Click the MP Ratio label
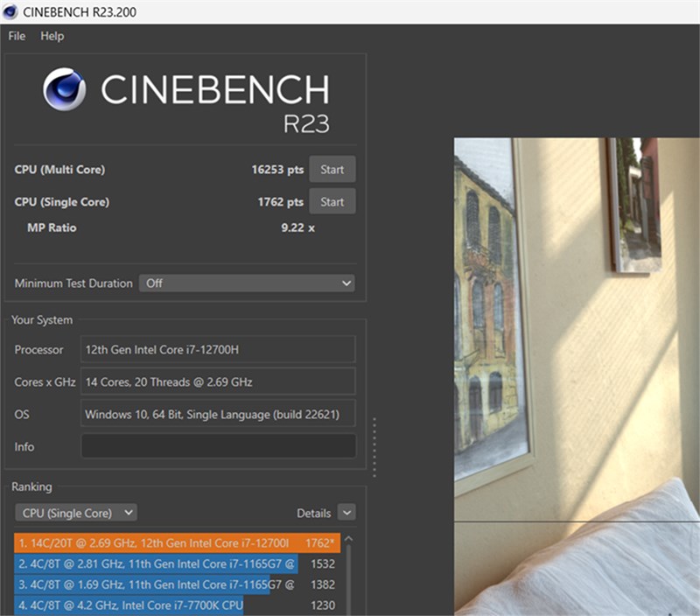Image resolution: width=700 pixels, height=616 pixels. point(52,227)
